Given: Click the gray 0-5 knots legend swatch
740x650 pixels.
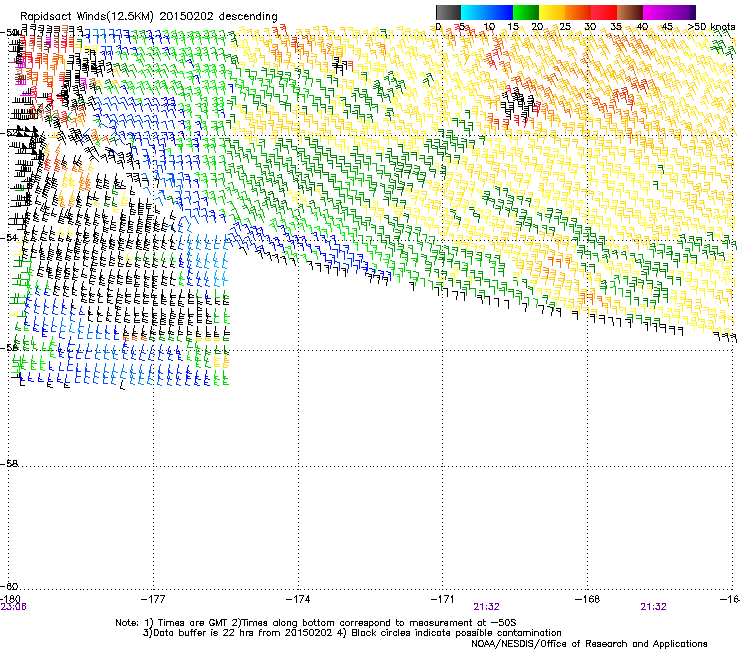Looking at the screenshot, I should (448, 12).
